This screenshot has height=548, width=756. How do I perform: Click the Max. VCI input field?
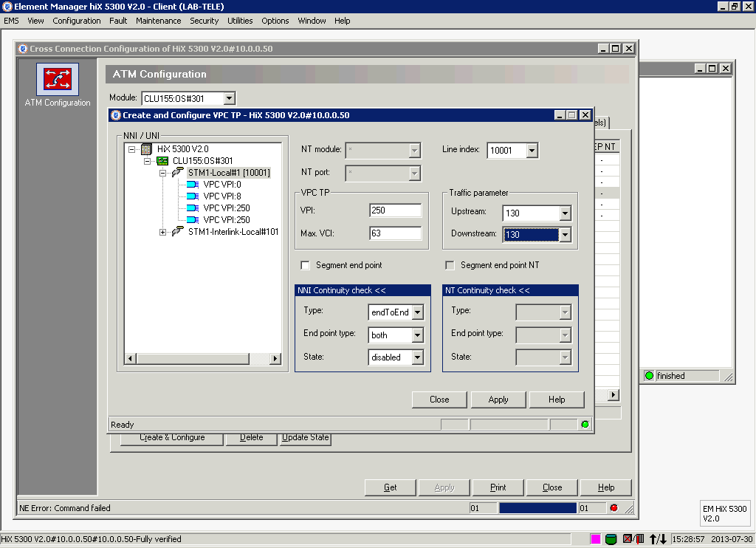click(395, 233)
